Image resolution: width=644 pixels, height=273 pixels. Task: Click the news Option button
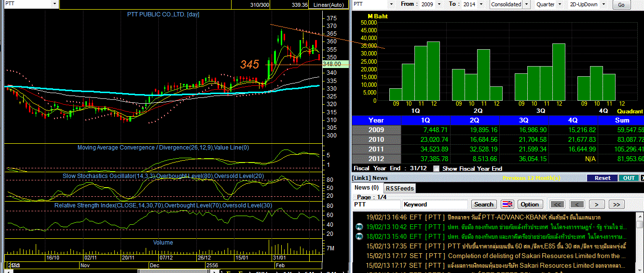click(x=530, y=205)
